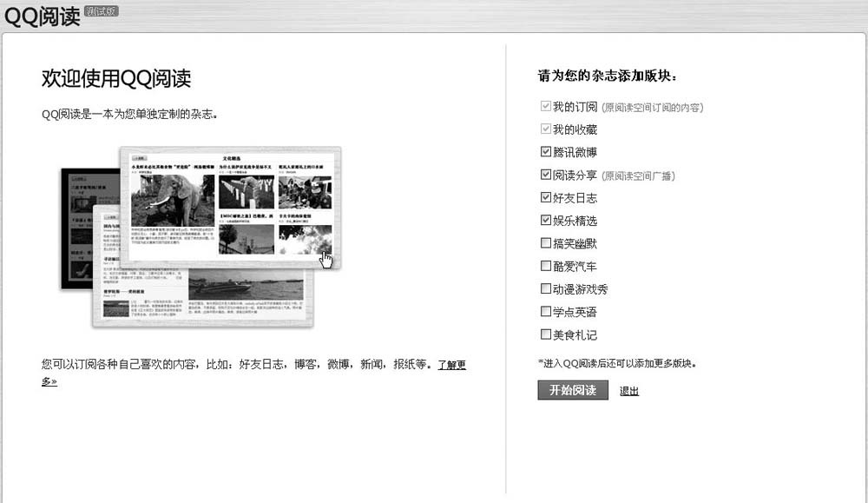Click the 开始阅读 button
The width and height of the screenshot is (868, 503).
[x=573, y=390]
